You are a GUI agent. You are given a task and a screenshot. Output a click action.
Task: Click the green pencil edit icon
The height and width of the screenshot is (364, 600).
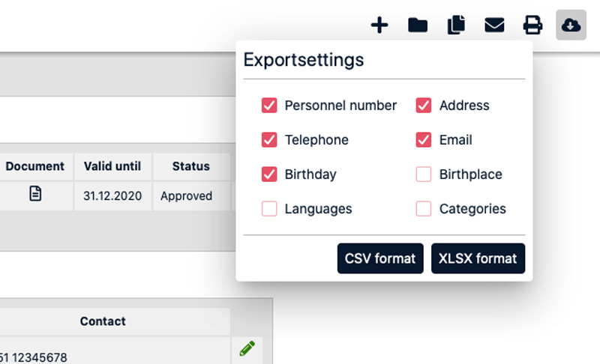pos(247,348)
